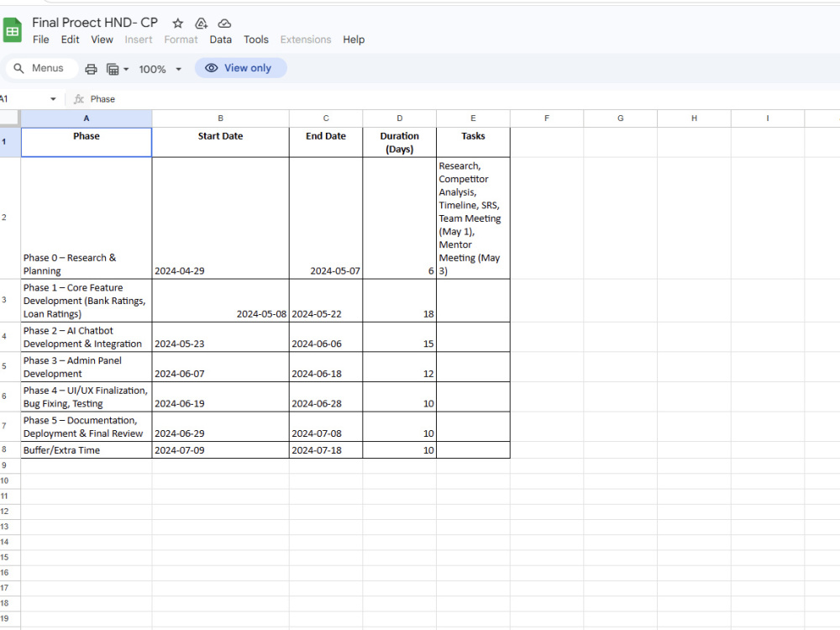
Task: Open the greyed Extensions menu
Action: [306, 39]
